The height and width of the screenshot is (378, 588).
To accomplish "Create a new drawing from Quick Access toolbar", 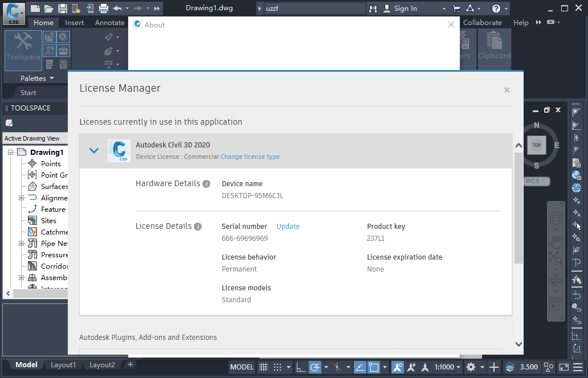I will tap(35, 8).
